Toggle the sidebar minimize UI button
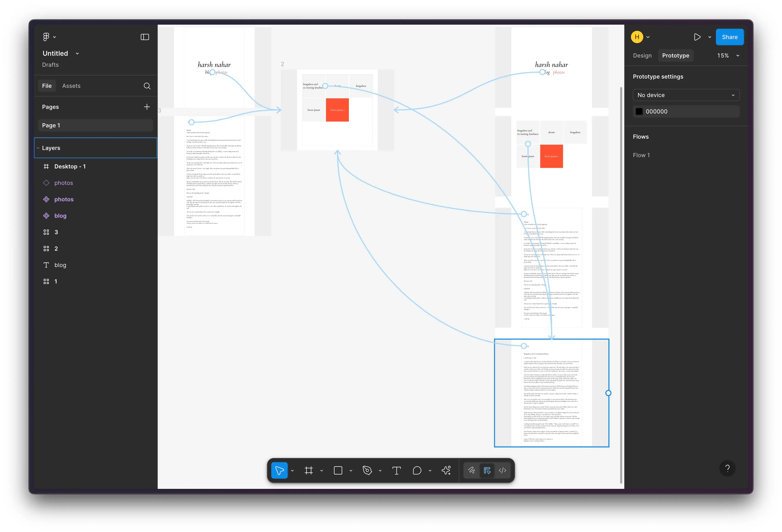 [145, 37]
